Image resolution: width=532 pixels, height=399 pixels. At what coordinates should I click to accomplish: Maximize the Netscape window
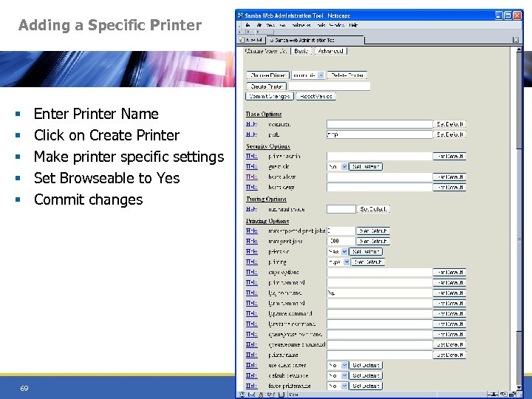tap(508, 16)
